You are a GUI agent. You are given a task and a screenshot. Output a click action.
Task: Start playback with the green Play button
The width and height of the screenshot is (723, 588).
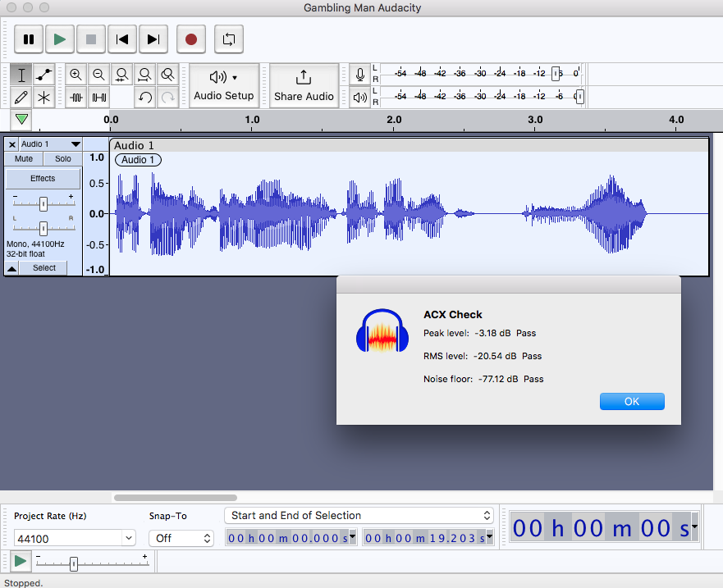pyautogui.click(x=60, y=39)
